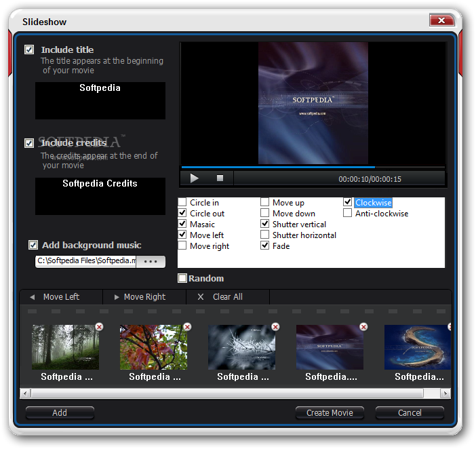Uncheck the Include title checkbox

click(29, 50)
